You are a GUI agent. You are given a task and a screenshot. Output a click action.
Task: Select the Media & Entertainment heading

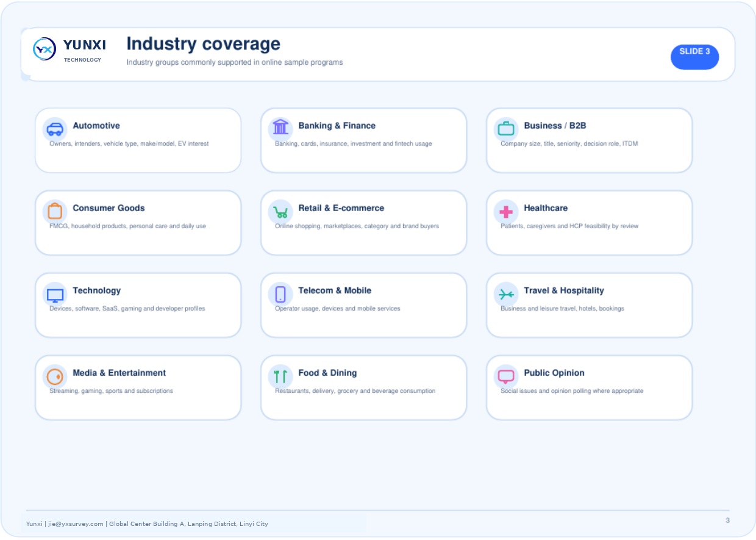pos(119,373)
